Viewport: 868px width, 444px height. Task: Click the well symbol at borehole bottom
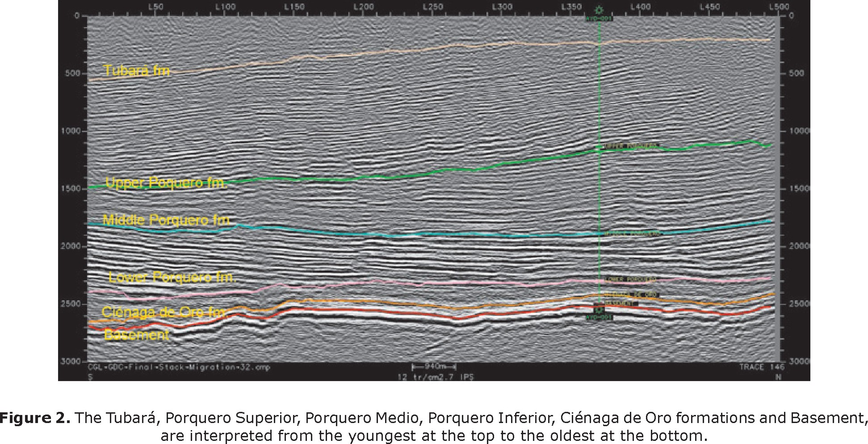click(599, 310)
